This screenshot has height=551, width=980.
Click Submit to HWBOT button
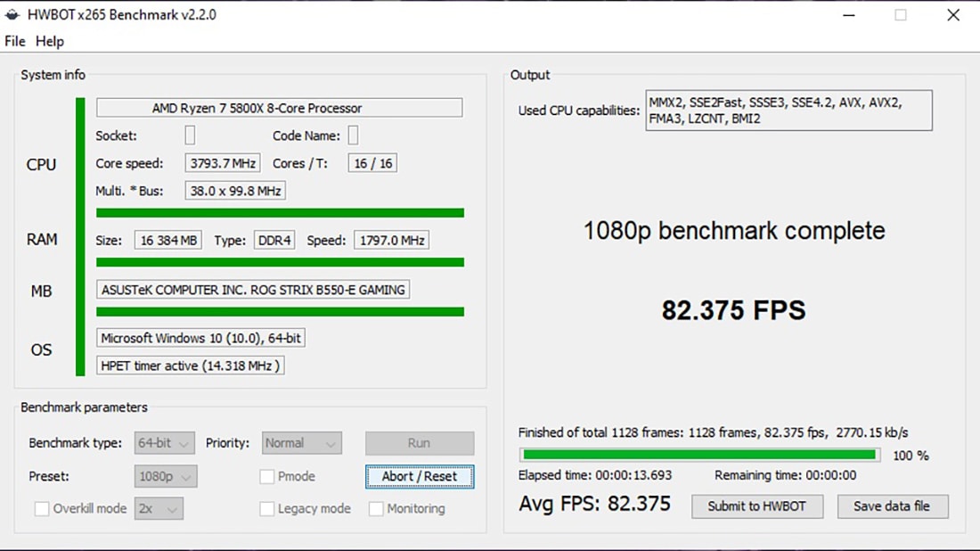pyautogui.click(x=756, y=506)
